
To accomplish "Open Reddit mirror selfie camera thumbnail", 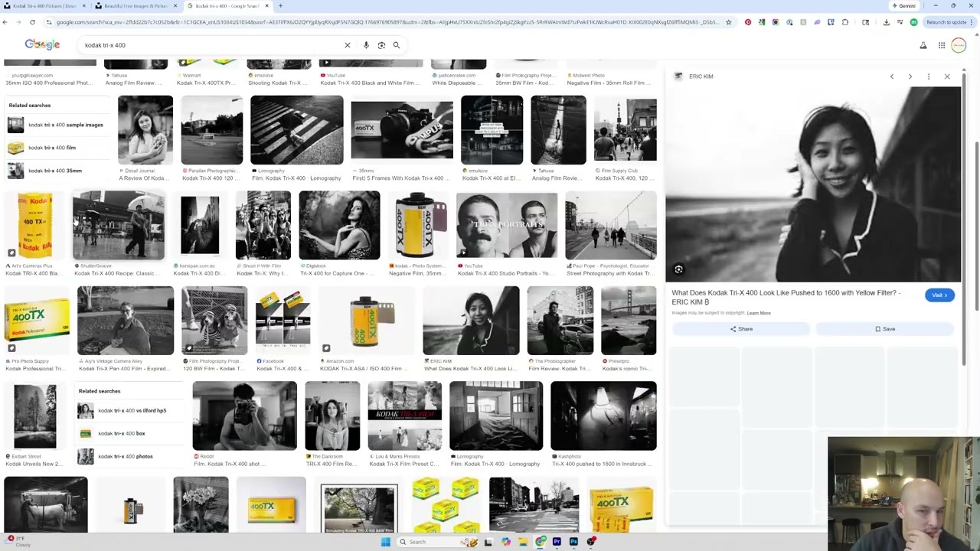I will (x=245, y=416).
